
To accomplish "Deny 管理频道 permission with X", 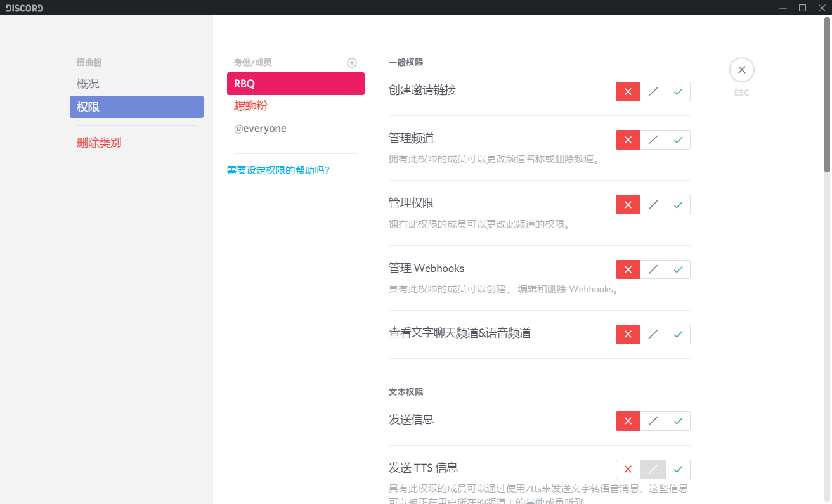I will coord(628,139).
